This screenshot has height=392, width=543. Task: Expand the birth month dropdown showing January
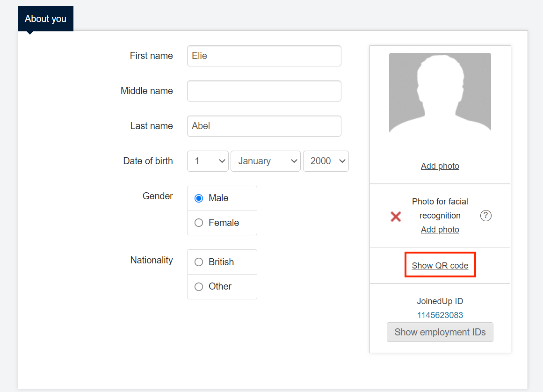265,161
